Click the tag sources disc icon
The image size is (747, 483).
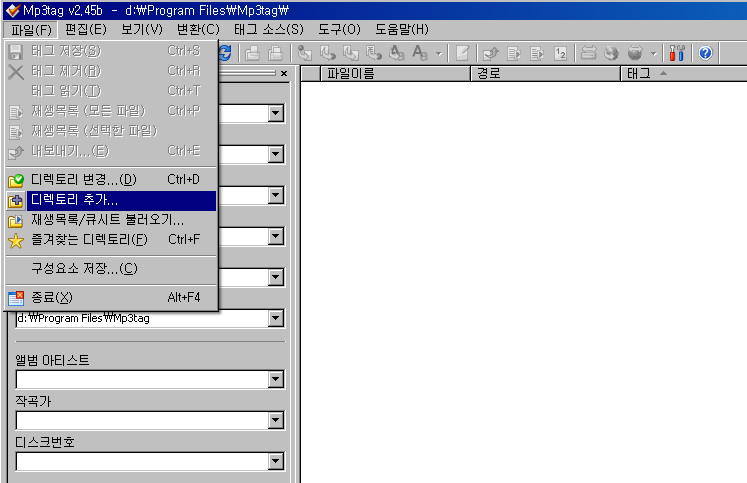tap(635, 53)
